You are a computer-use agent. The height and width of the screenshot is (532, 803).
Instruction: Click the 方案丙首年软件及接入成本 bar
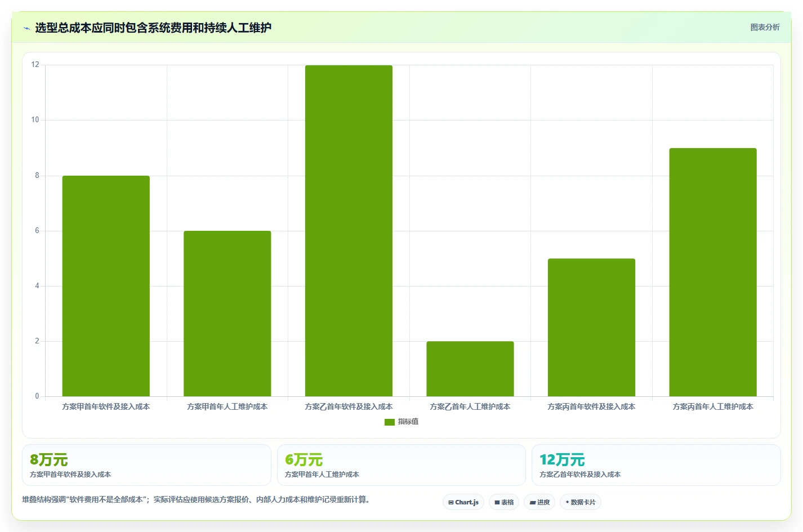coord(591,328)
